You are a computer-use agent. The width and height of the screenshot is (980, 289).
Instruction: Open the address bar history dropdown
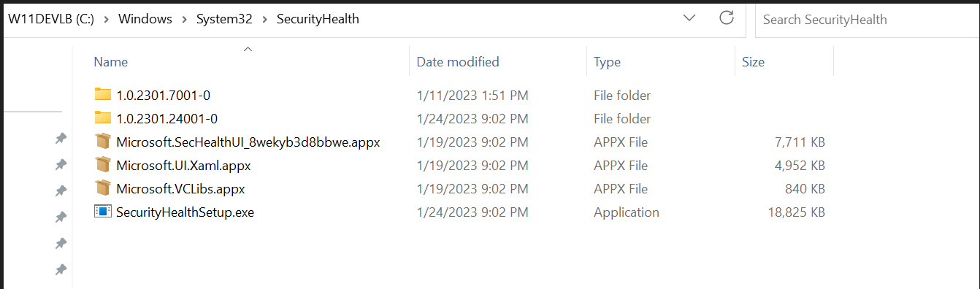pos(689,19)
